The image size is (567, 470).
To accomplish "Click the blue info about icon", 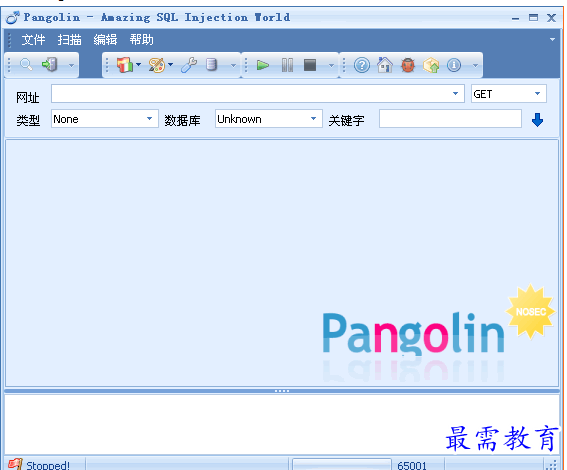I will pos(454,65).
